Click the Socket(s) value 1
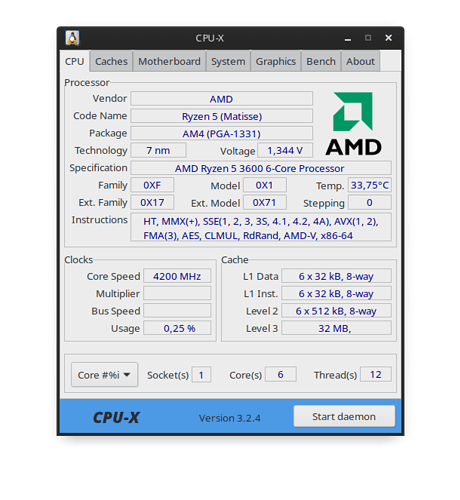Screen dimensions: 460x500 pos(201,375)
